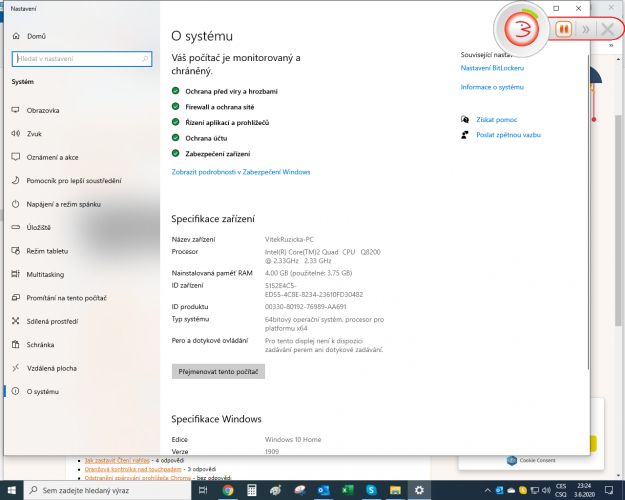The width and height of the screenshot is (625, 500).
Task: Open Calculator from the taskbar
Action: coord(252,490)
